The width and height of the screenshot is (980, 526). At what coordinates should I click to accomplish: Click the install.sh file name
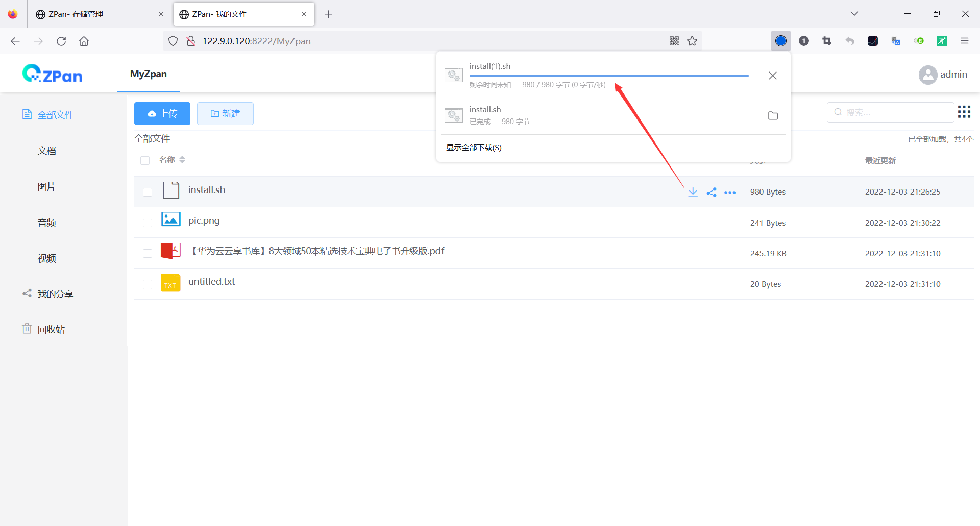pos(207,190)
